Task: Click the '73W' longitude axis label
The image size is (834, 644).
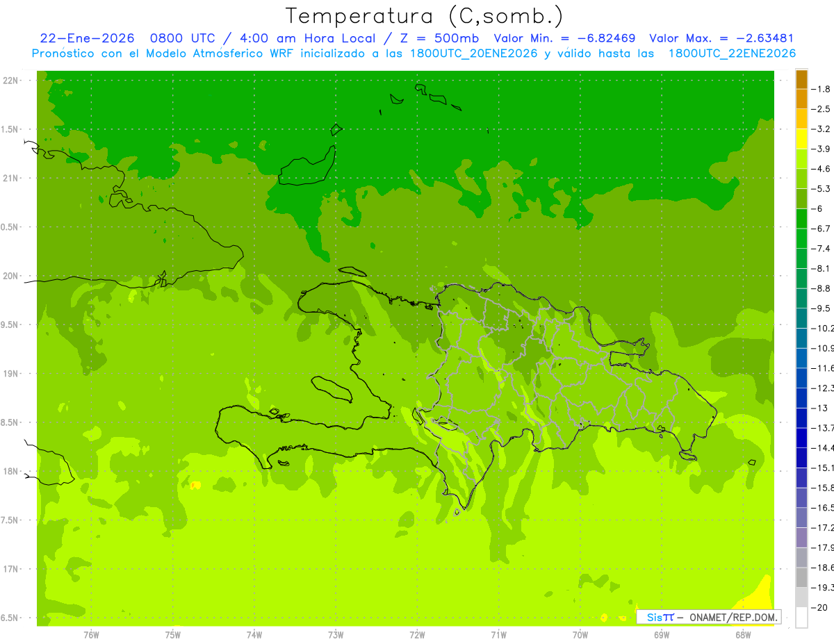Action: click(336, 635)
